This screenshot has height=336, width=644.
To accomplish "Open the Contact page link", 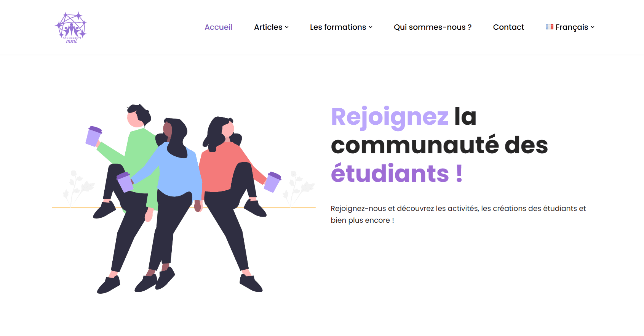I will tap(508, 27).
